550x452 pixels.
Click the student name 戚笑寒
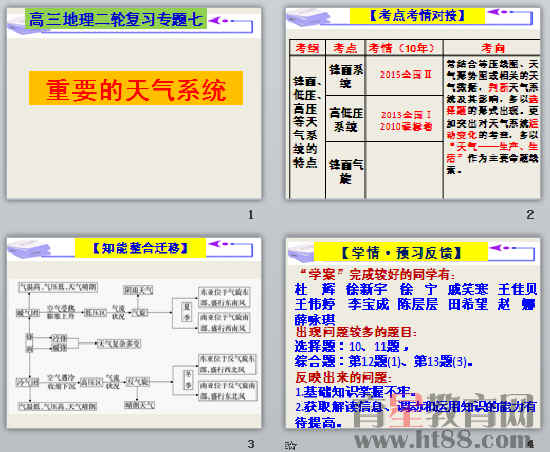[x=468, y=289]
